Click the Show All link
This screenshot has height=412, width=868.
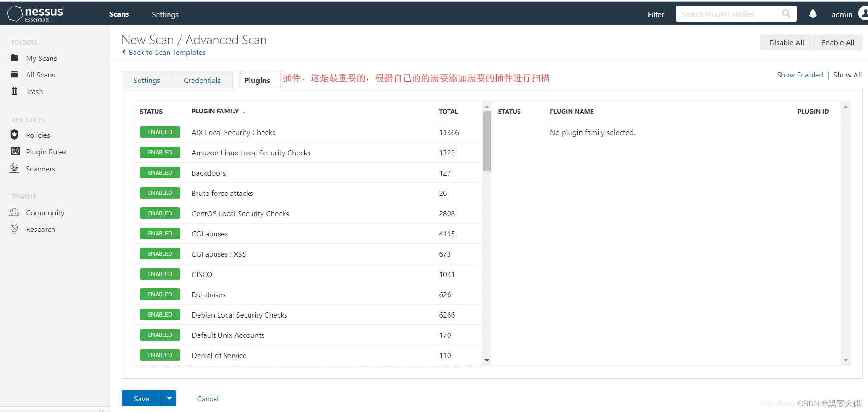847,75
